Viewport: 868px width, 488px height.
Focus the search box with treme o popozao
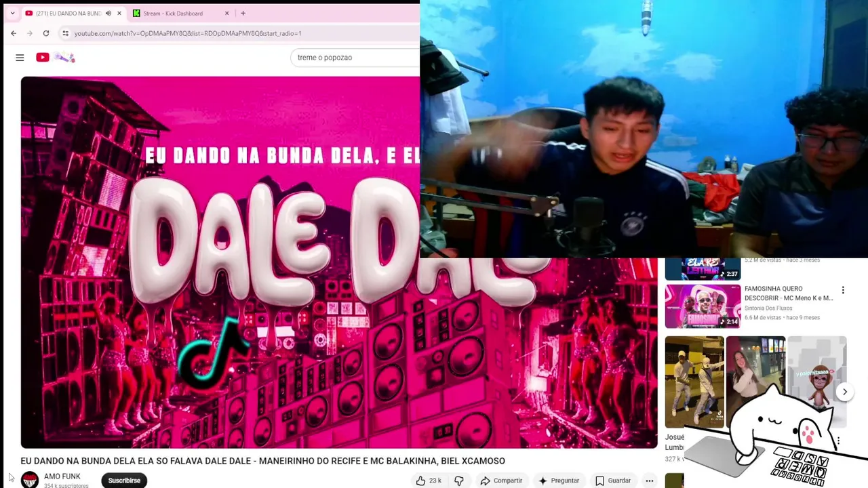(356, 58)
